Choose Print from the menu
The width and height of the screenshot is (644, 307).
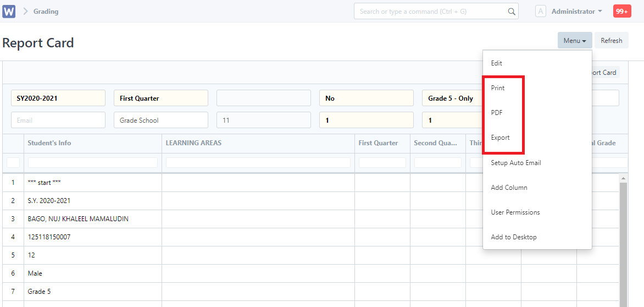(537, 88)
